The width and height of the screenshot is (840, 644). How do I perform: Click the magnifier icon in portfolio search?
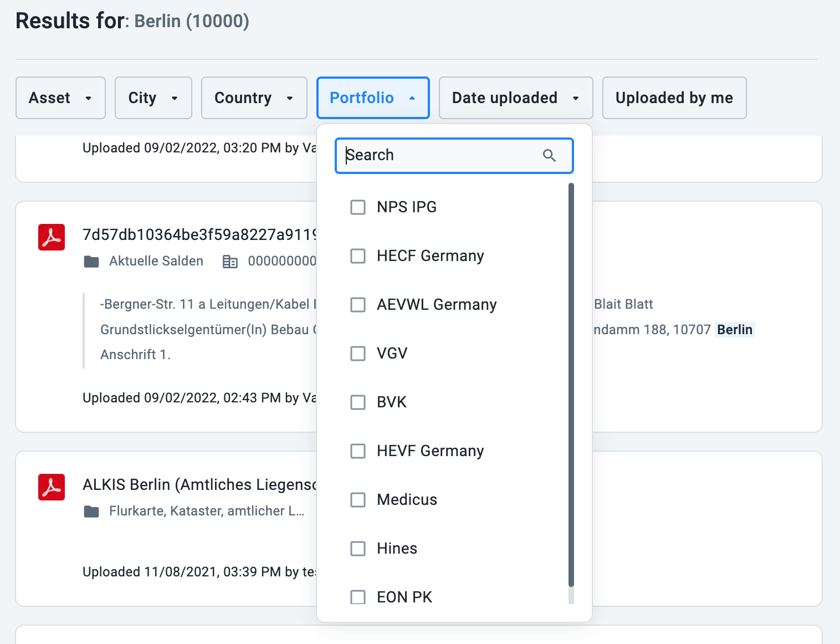pos(549,156)
